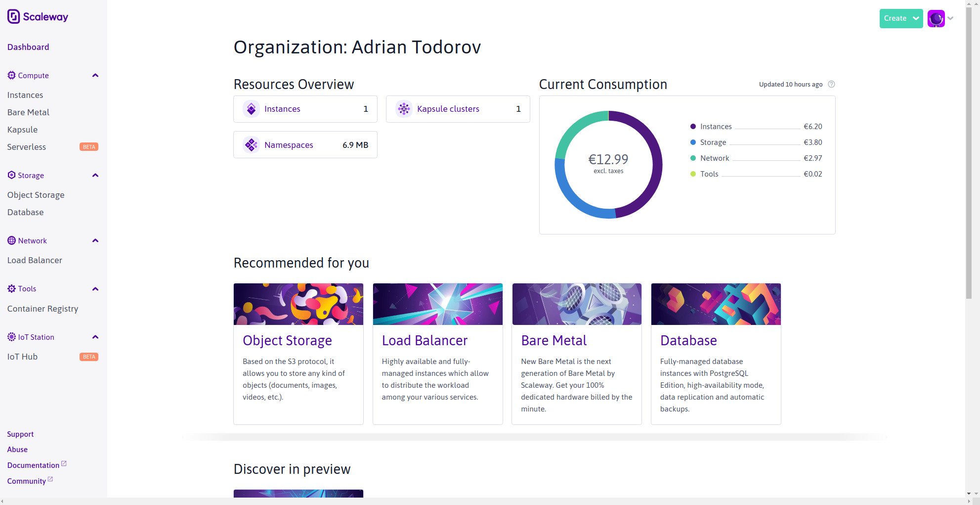Screen dimensions: 980x505
Task: Go to Dashboard in the sidebar
Action: click(28, 47)
